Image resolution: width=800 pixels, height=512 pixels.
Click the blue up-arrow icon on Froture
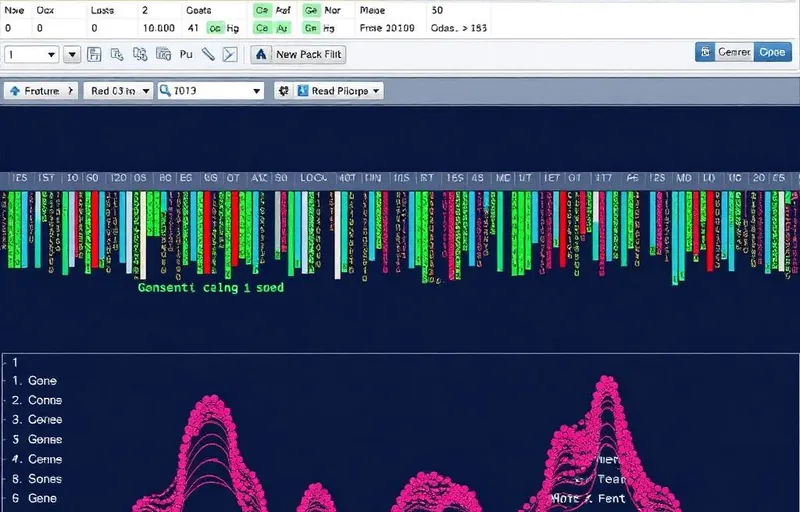tap(15, 91)
